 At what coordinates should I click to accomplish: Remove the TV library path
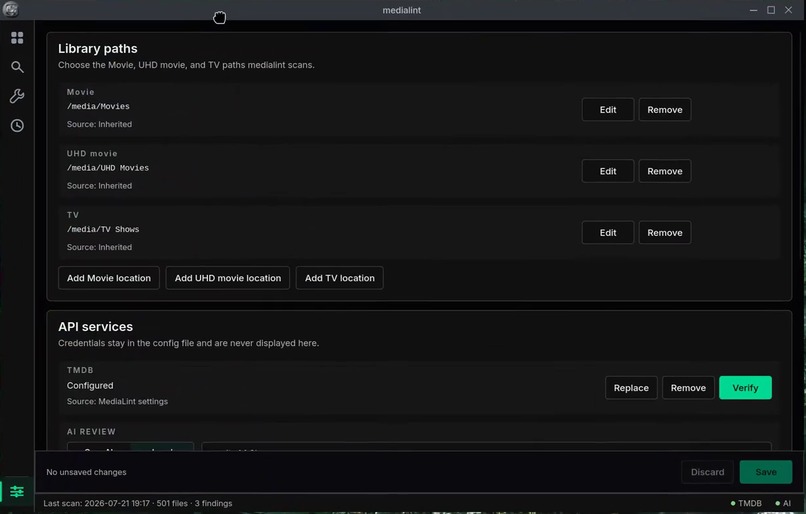coord(665,232)
